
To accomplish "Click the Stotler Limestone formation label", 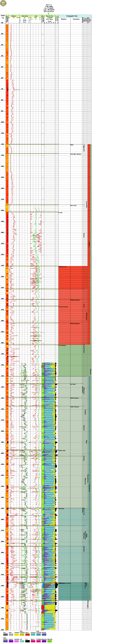I will (x=74, y=398).
